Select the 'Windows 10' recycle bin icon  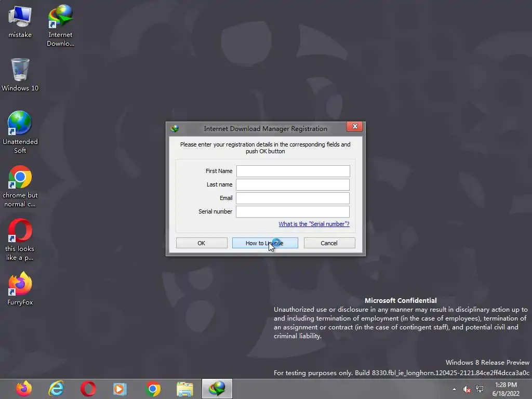pyautogui.click(x=20, y=75)
